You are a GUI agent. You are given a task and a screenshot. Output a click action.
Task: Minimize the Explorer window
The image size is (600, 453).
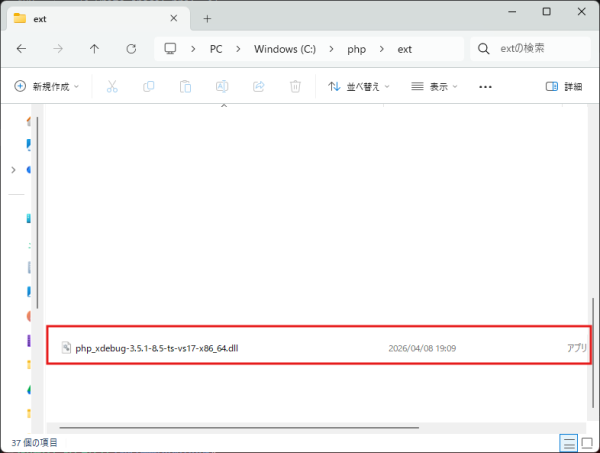point(512,11)
